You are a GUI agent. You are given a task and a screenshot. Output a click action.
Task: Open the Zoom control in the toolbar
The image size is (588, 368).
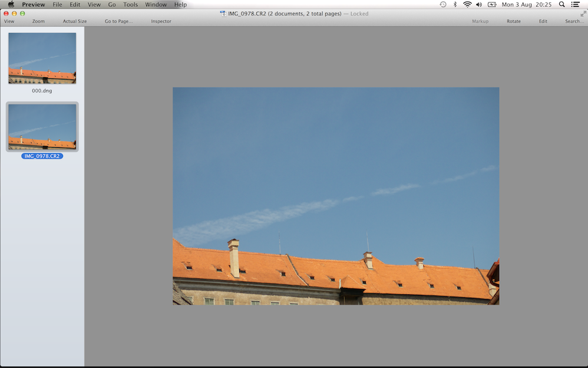[x=38, y=21]
